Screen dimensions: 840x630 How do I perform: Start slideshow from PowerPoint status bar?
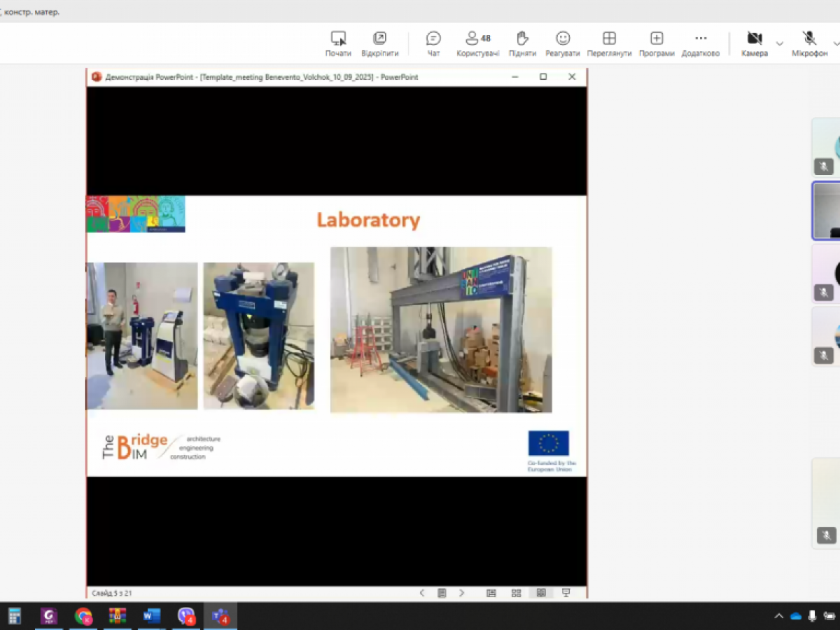566,593
